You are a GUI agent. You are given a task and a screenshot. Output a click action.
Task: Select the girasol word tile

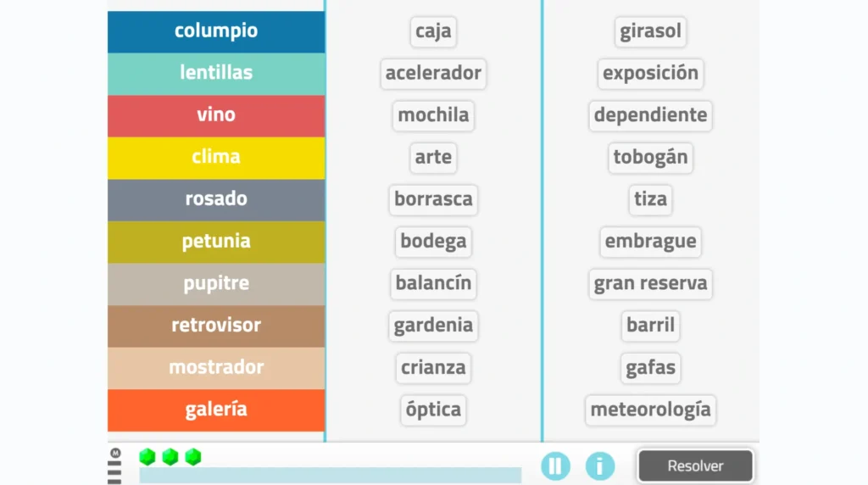point(650,31)
